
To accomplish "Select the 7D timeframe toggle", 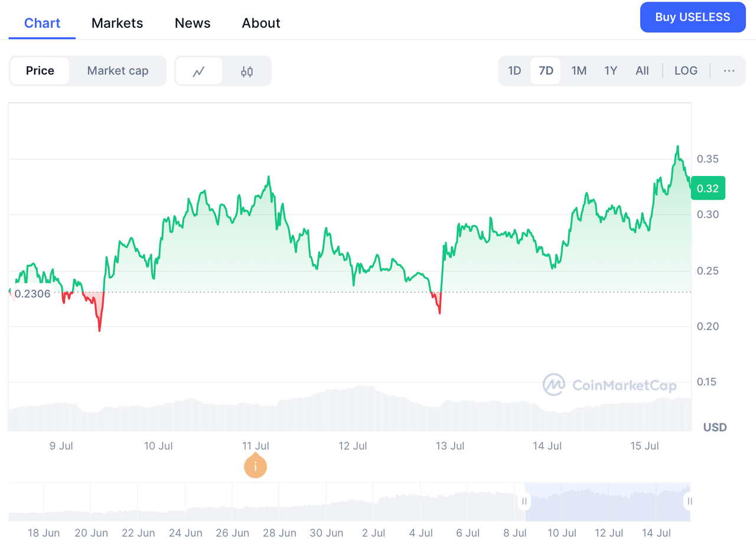I will click(x=545, y=70).
